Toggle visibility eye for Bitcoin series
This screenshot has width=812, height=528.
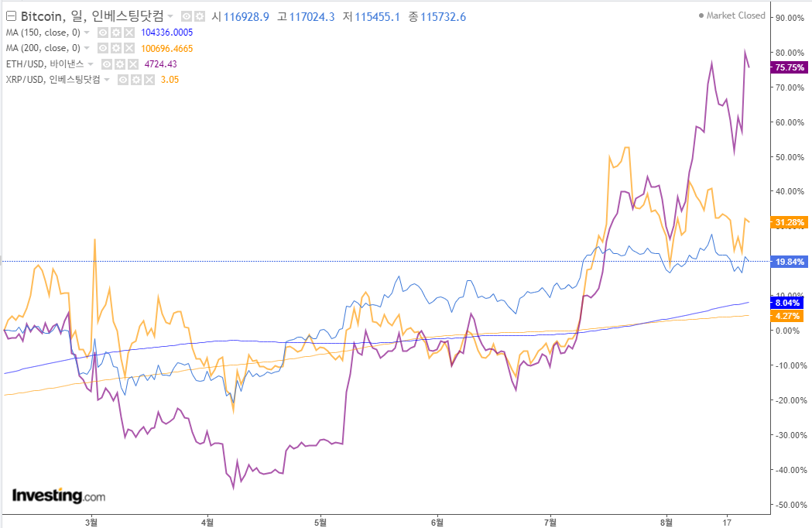(187, 16)
